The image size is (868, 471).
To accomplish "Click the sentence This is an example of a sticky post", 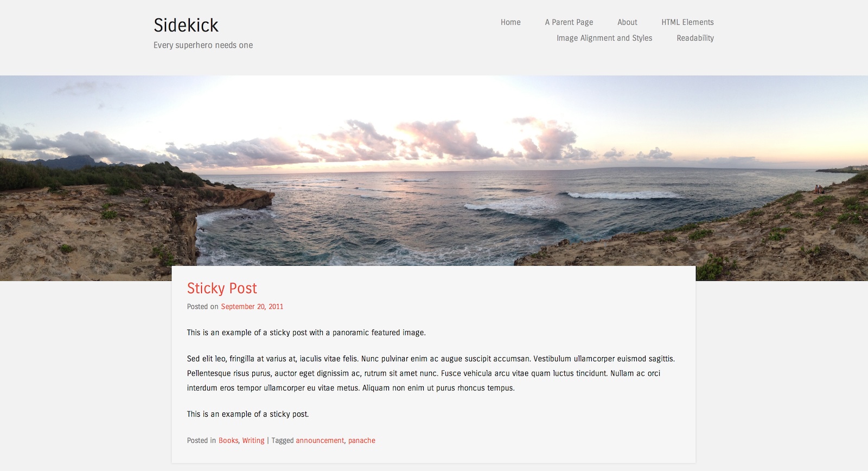I will coord(248,414).
